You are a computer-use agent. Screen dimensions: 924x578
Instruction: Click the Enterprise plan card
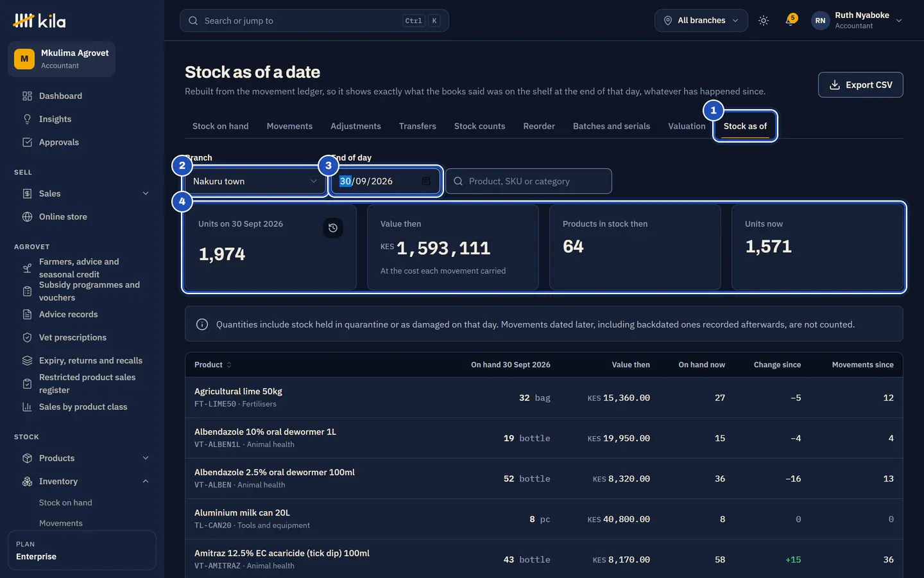coord(82,550)
